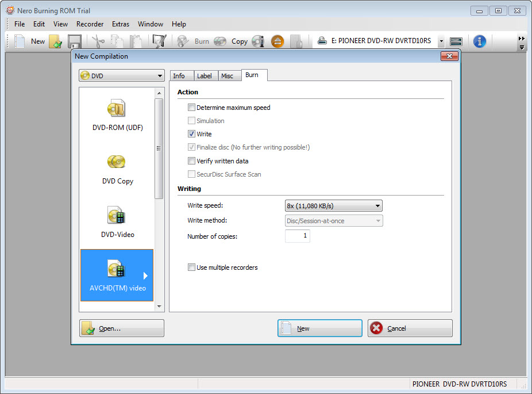Open the Help menu
This screenshot has width=532, height=394.
coord(179,24)
